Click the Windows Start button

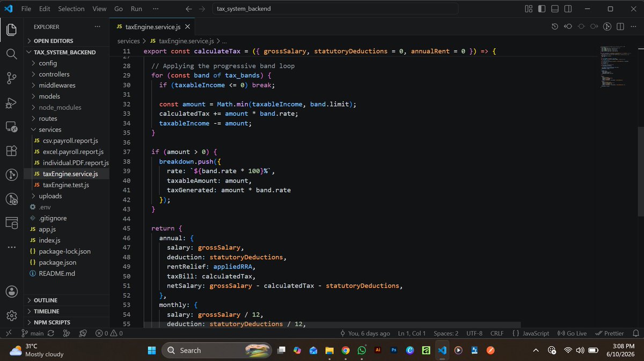pos(151,350)
